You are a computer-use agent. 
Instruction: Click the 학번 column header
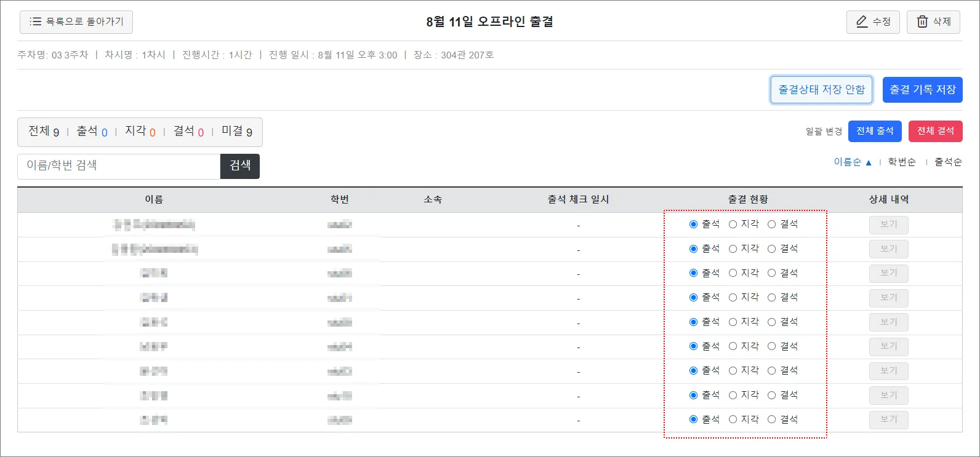click(x=340, y=199)
